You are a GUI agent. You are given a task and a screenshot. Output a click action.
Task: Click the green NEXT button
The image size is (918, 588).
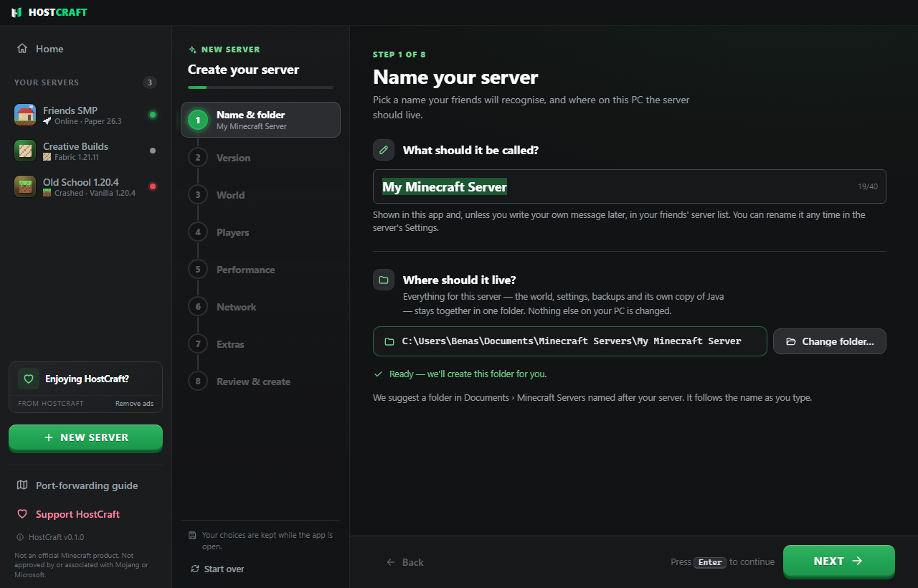[839, 561]
